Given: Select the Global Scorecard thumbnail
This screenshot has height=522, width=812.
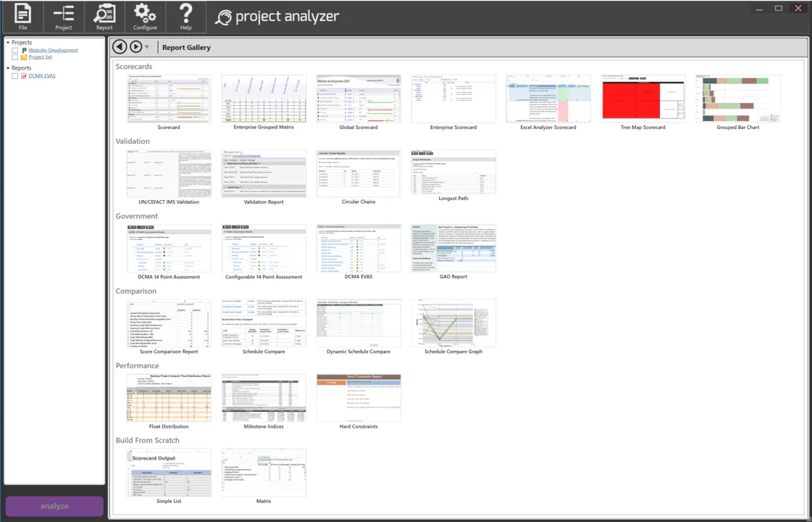Looking at the screenshot, I should tap(359, 99).
